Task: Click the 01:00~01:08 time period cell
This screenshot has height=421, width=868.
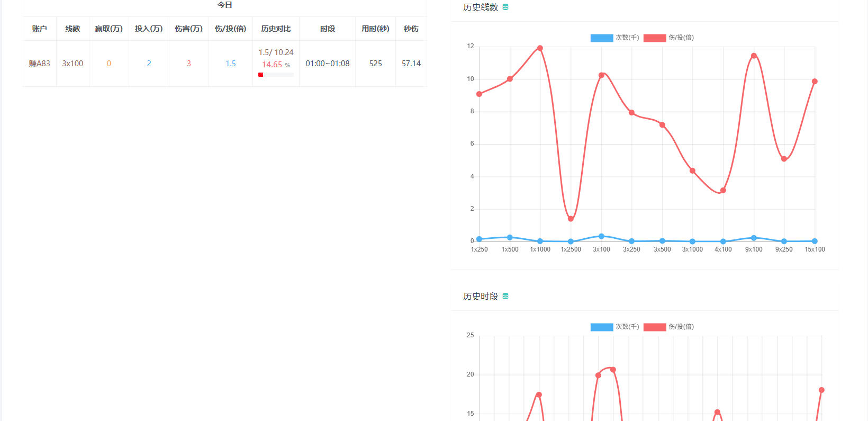Action: pos(327,64)
